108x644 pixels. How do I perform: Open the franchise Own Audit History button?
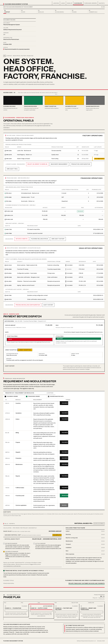[x=58, y=239]
